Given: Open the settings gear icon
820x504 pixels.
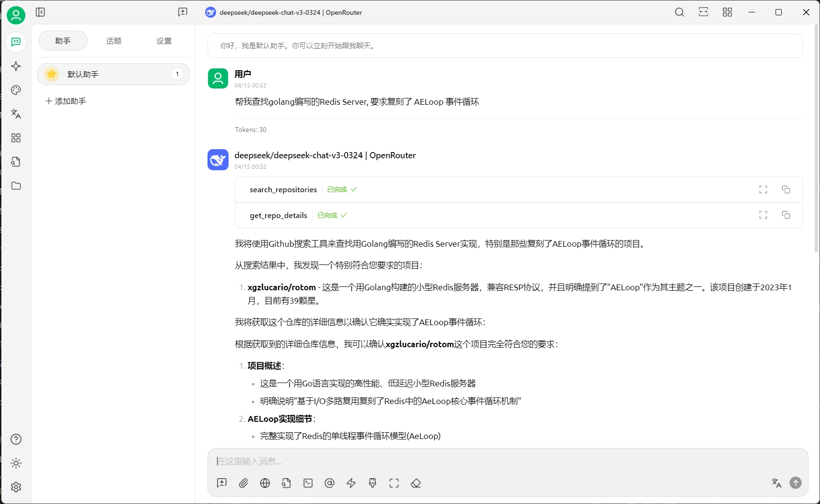Looking at the screenshot, I should click(x=16, y=487).
